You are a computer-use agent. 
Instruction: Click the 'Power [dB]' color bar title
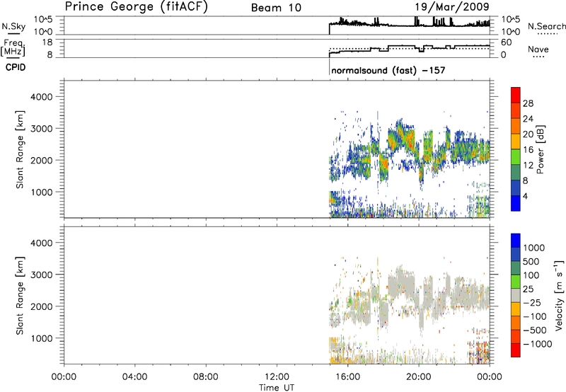pyautogui.click(x=540, y=149)
